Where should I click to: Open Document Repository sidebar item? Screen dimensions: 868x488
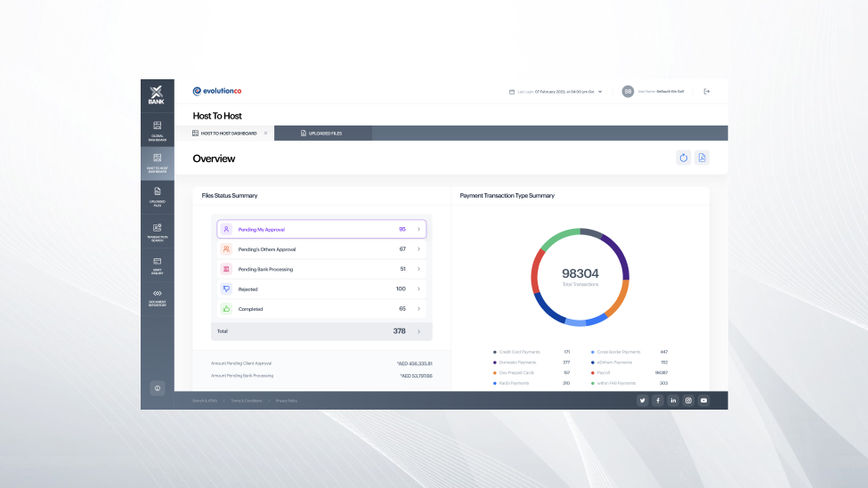158,297
